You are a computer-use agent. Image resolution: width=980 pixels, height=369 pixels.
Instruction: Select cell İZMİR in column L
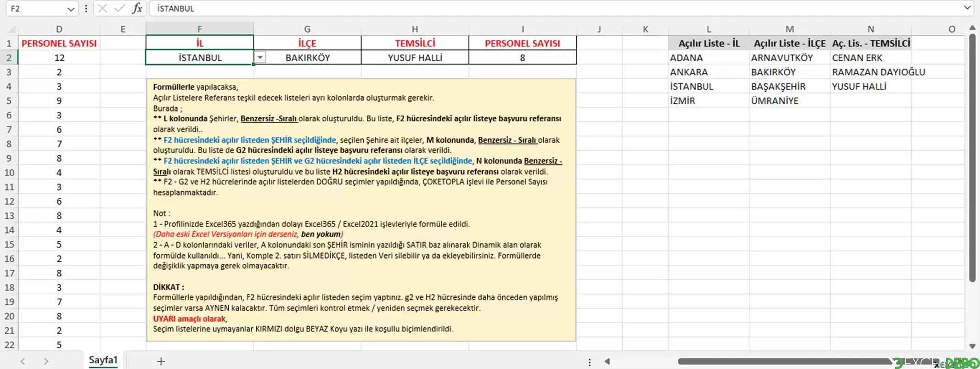(709, 101)
